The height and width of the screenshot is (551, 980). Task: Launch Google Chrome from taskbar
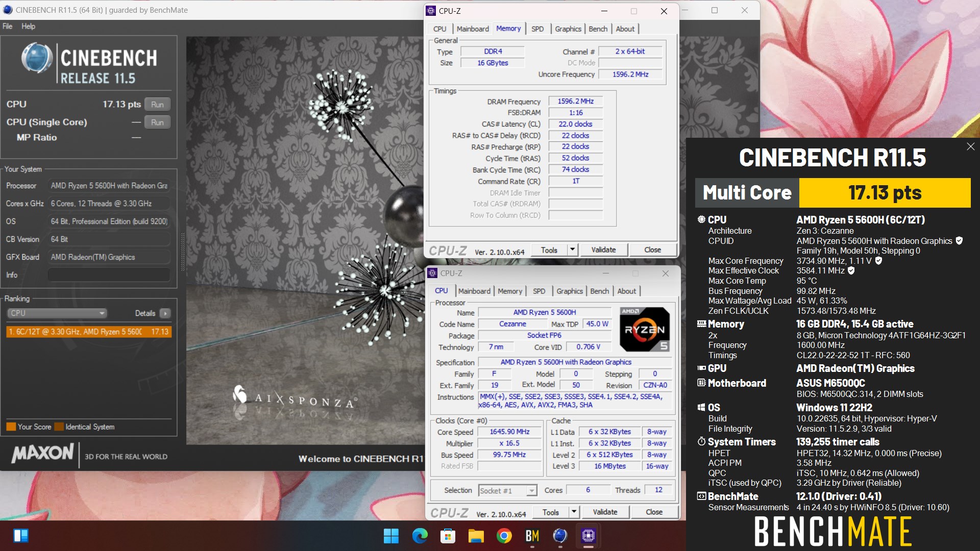point(504,536)
